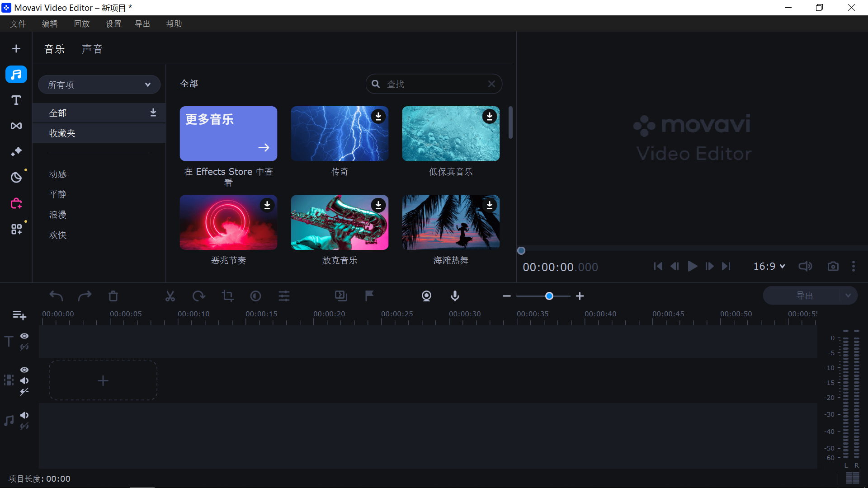
Task: Open the Color adjustments icon
Action: coord(255,296)
